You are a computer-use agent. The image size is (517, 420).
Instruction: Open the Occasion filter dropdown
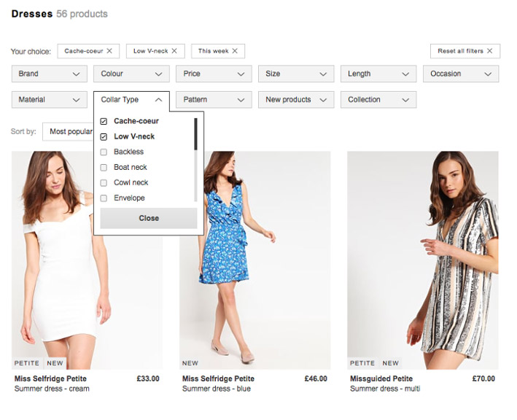click(461, 74)
